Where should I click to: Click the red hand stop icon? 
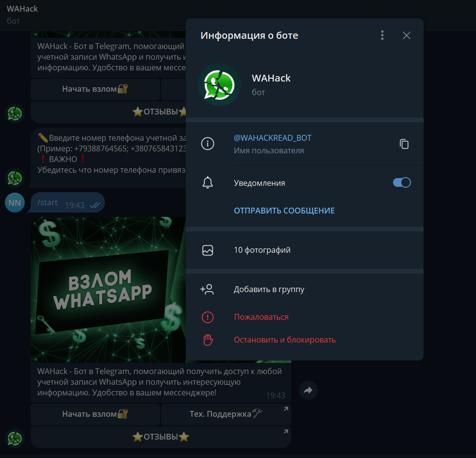pyautogui.click(x=208, y=340)
